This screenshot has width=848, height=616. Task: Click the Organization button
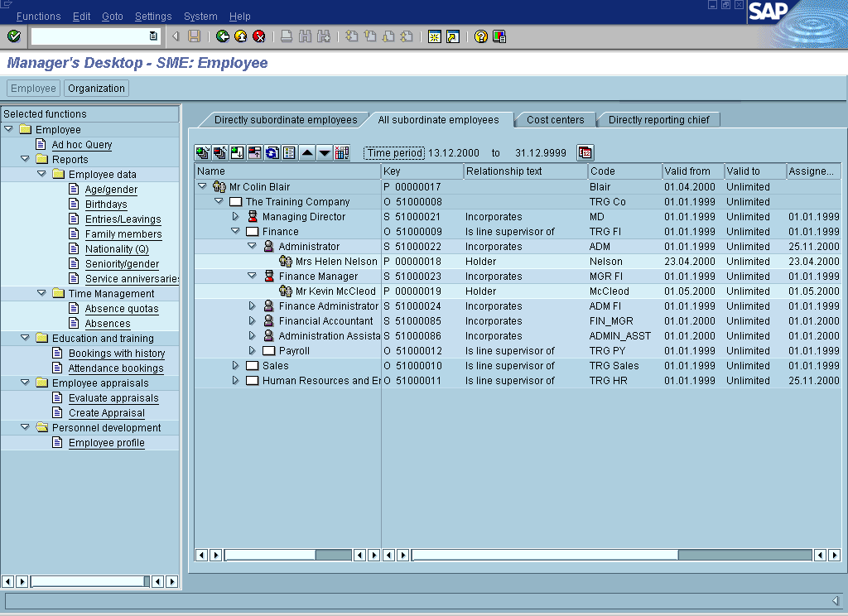pyautogui.click(x=96, y=88)
